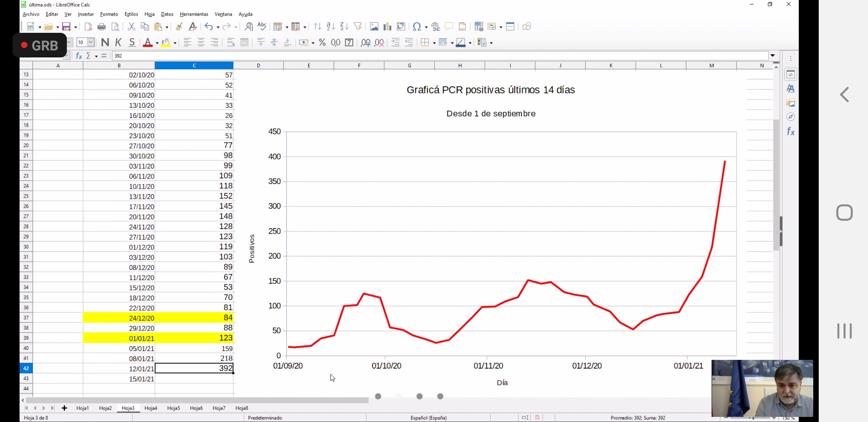
Task: Click the Sort Ascending icon
Action: 331,27
